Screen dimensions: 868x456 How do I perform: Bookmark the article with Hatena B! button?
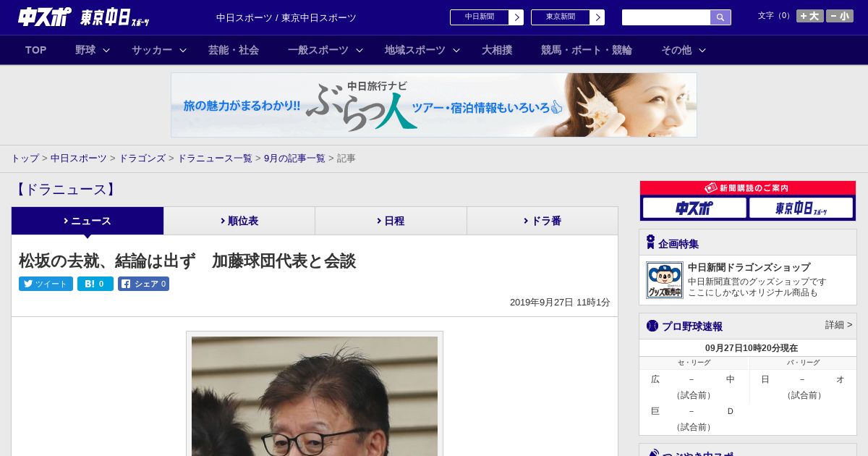point(95,284)
